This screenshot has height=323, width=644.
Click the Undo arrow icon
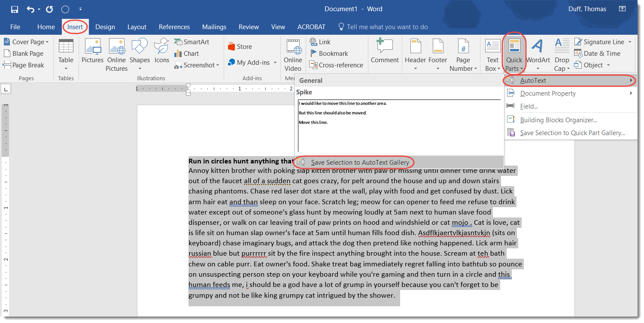pos(30,9)
